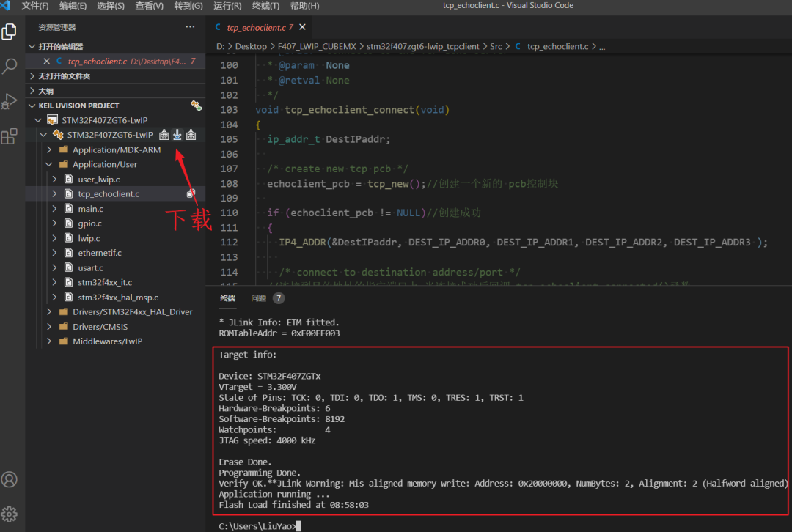The image size is (792, 532).
Task: Open the Explorer view in activity bar
Action: (9, 32)
